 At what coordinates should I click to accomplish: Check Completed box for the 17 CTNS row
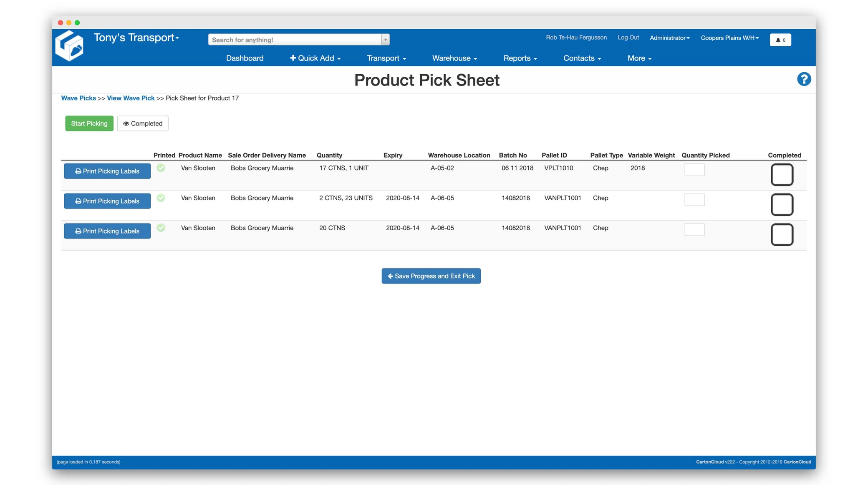(x=782, y=175)
